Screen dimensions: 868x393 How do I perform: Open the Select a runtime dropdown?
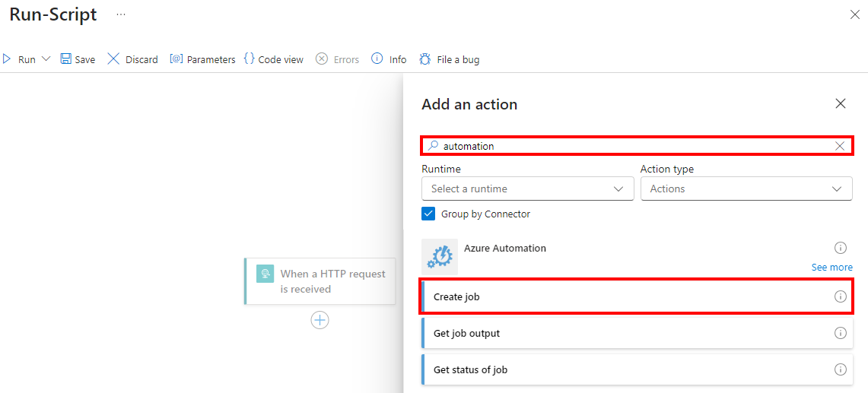(527, 189)
